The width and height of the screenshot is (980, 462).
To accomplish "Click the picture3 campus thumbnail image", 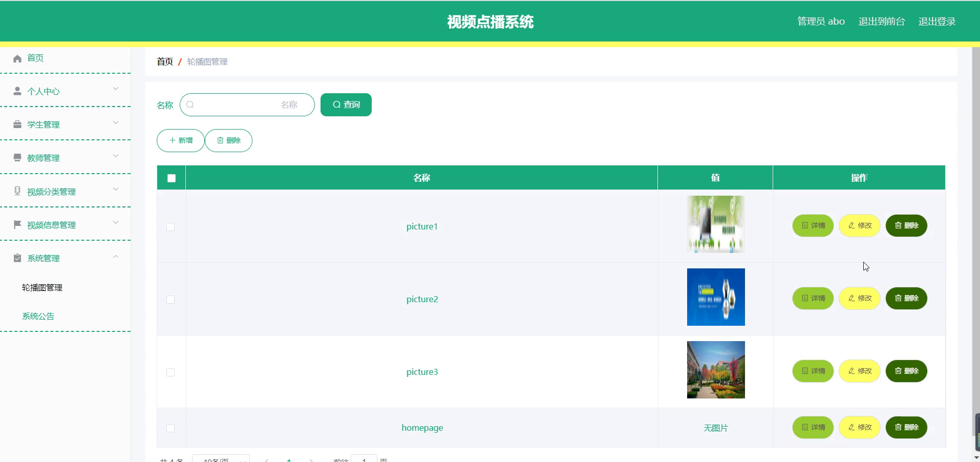I will (x=716, y=370).
